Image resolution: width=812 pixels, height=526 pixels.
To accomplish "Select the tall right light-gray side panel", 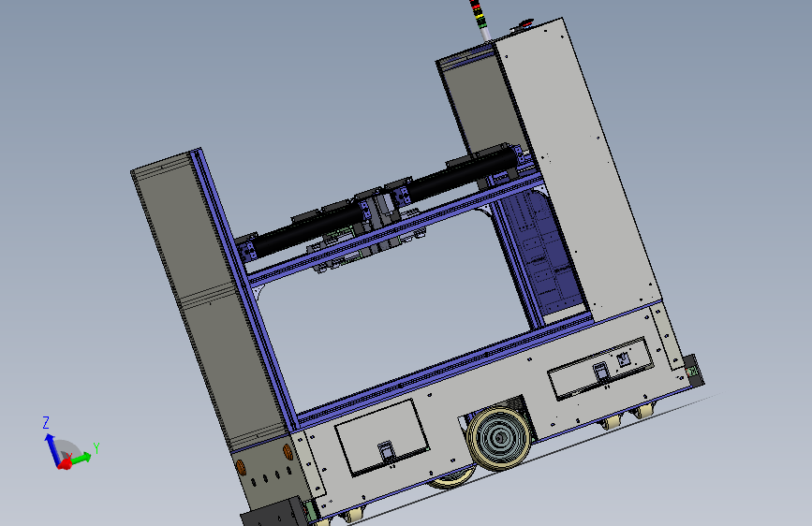I will click(x=580, y=169).
